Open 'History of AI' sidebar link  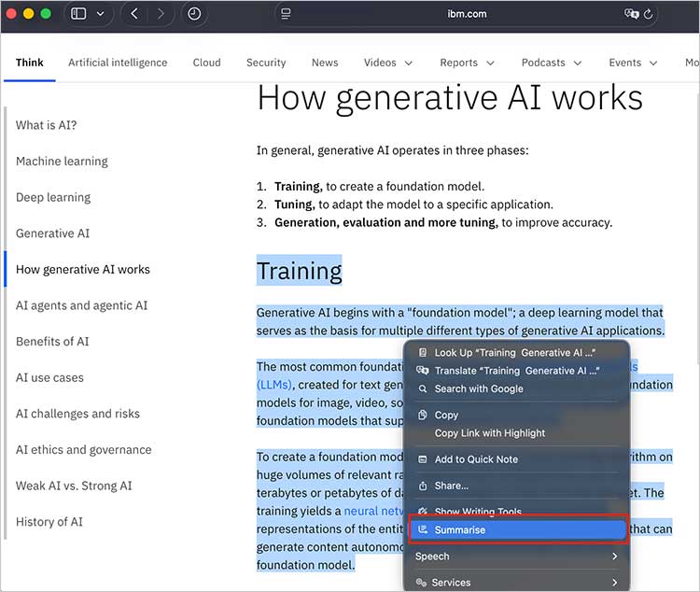coord(49,522)
